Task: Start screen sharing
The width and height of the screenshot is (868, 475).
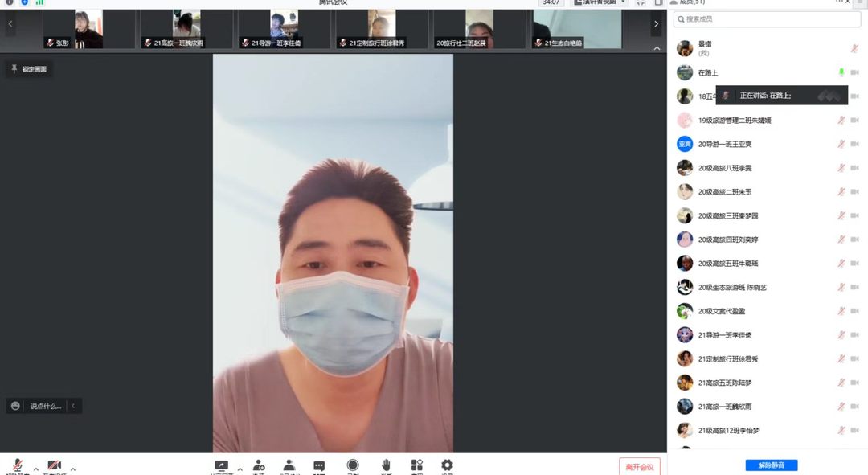Action: point(222,465)
